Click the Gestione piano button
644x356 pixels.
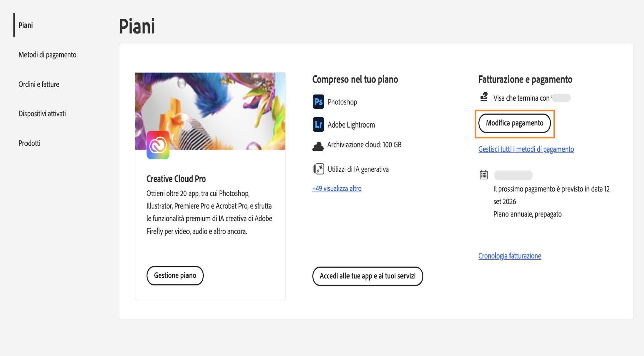(x=175, y=275)
